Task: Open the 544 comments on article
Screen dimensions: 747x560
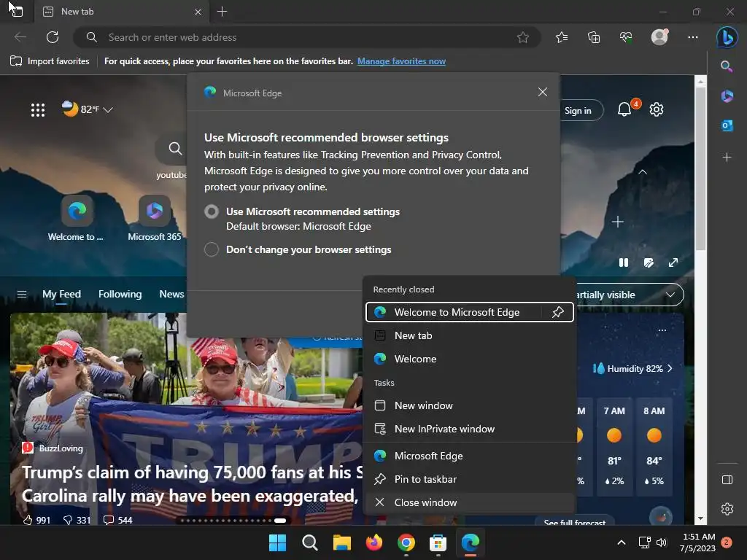Action: click(x=117, y=520)
